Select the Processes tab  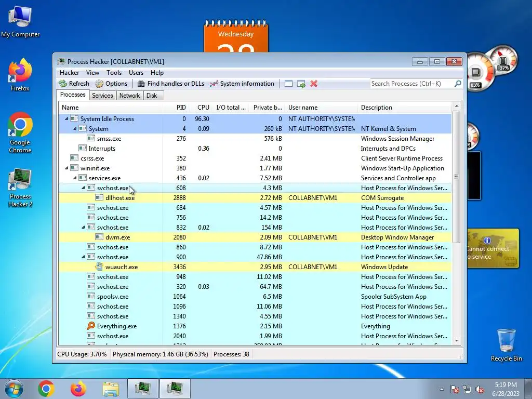tap(73, 95)
